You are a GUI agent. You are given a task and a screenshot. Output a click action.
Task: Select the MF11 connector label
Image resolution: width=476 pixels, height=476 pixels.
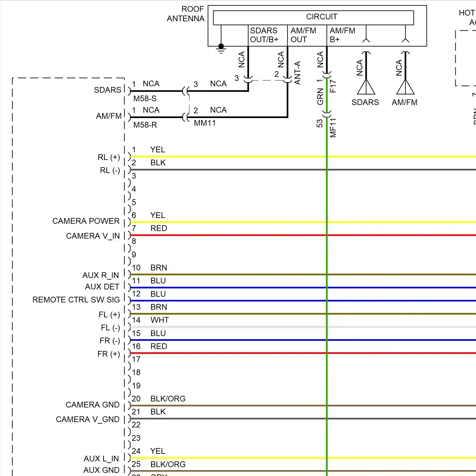(x=333, y=128)
